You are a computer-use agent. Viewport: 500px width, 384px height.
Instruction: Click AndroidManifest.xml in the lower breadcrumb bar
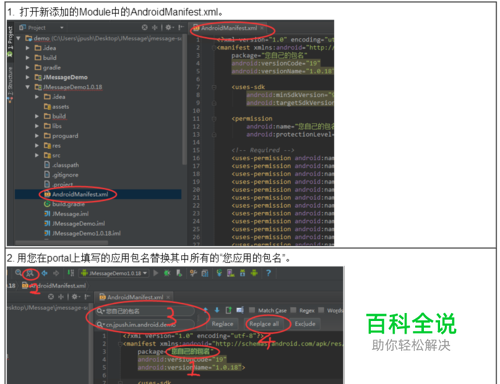54,286
